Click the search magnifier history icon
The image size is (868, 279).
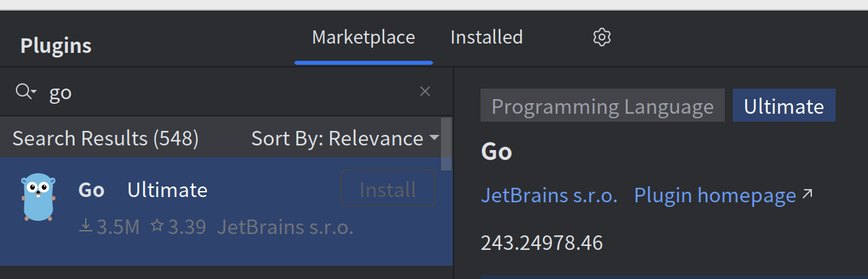tap(26, 92)
